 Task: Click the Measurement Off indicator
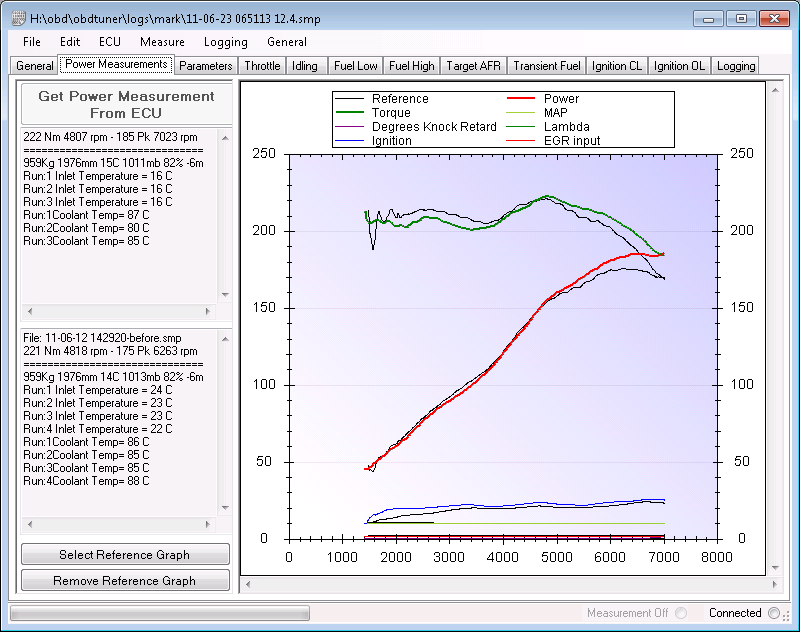(681, 613)
